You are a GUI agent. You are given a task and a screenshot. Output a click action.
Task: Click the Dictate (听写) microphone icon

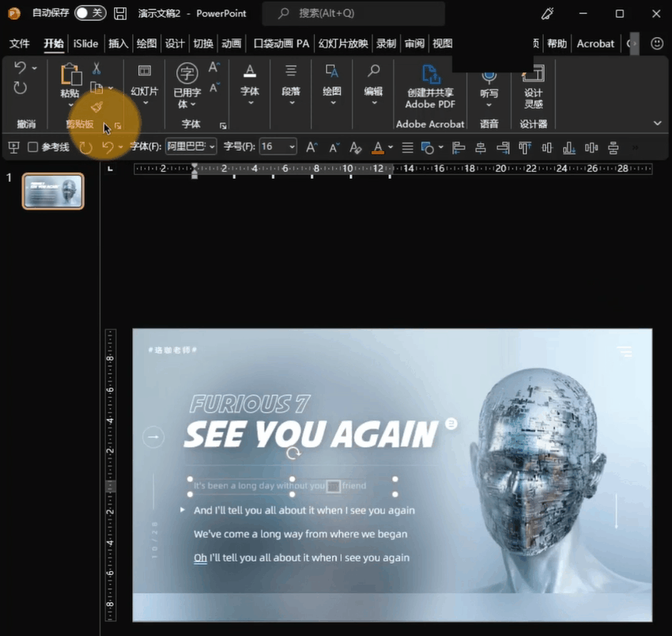coord(489,78)
